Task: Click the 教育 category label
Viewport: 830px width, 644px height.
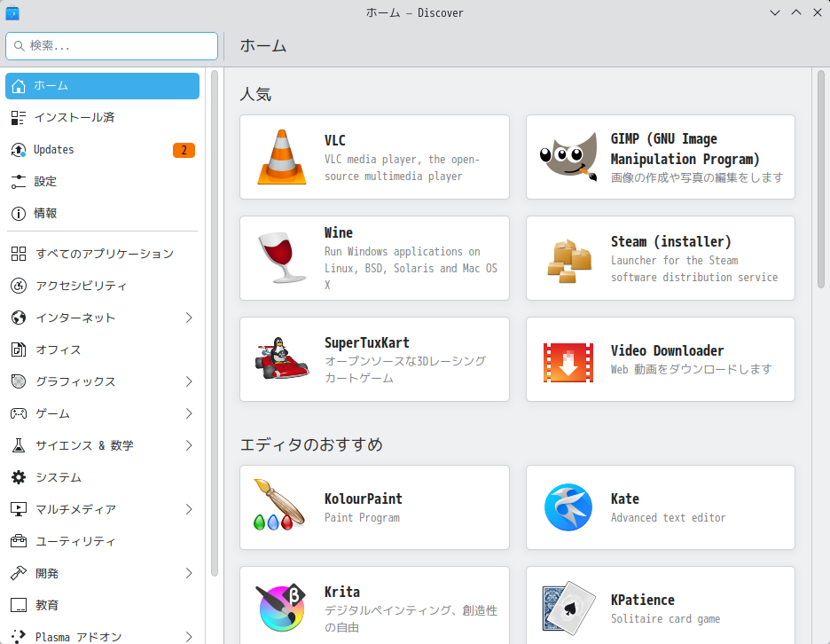Action: 47,605
